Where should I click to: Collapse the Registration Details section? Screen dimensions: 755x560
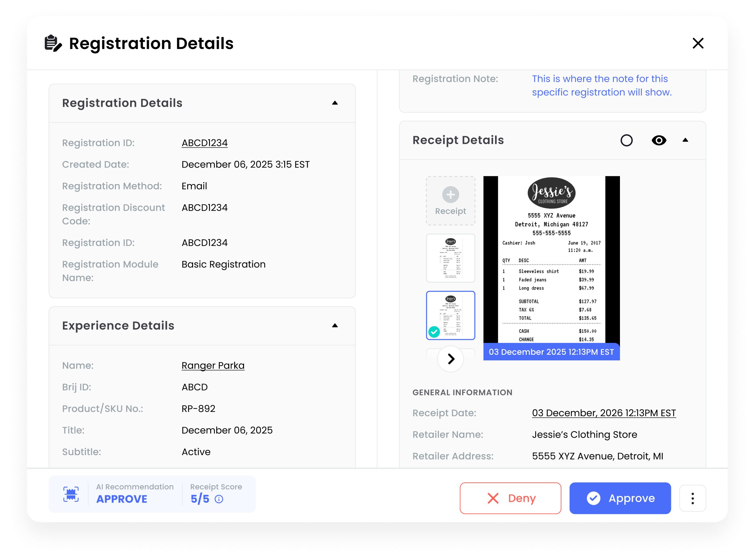(x=335, y=103)
